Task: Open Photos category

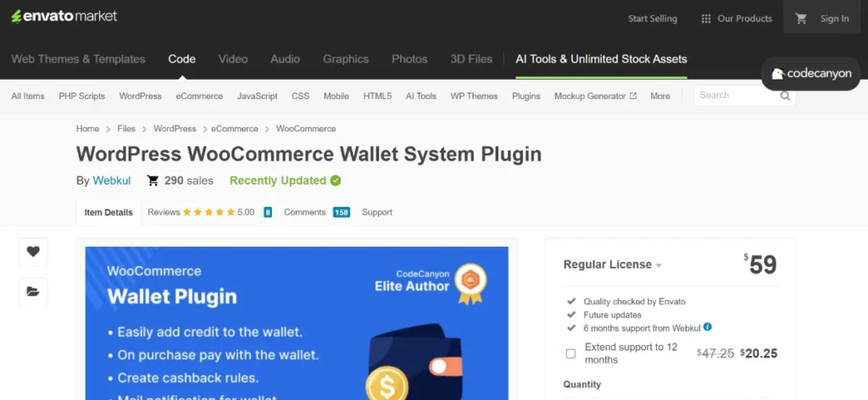Action: tap(409, 59)
